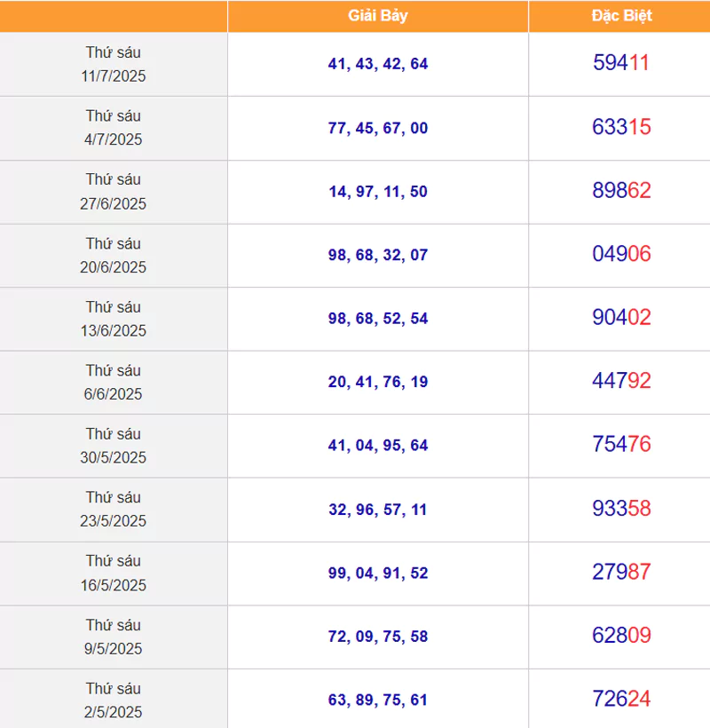
Task: Select the 9/5/2025 date cell
Action: point(114,637)
